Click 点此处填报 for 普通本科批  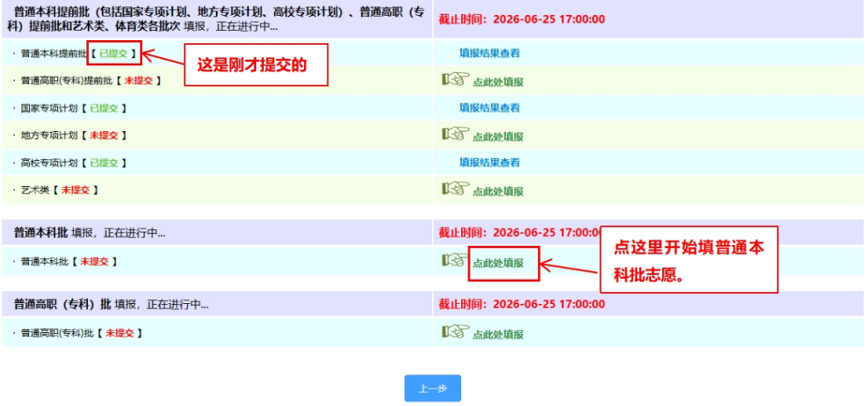[x=498, y=263]
